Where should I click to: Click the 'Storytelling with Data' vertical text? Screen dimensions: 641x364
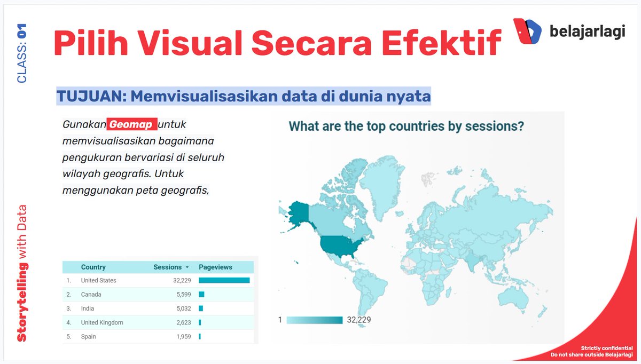(21, 273)
